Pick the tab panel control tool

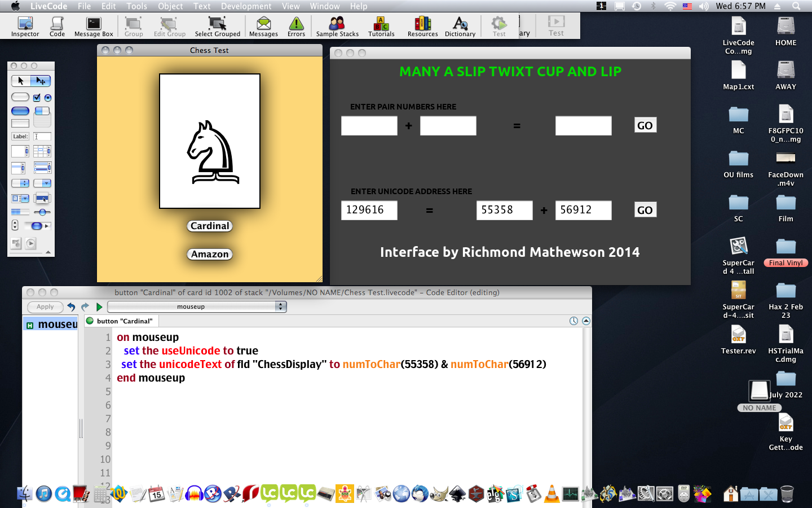coord(42,116)
